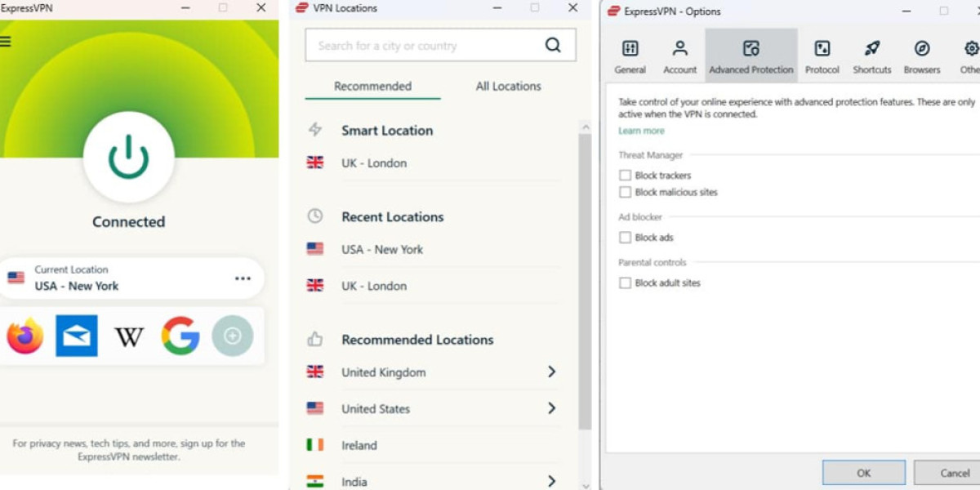980x490 pixels.
Task: Open the Google shortcut icon
Action: (180, 336)
